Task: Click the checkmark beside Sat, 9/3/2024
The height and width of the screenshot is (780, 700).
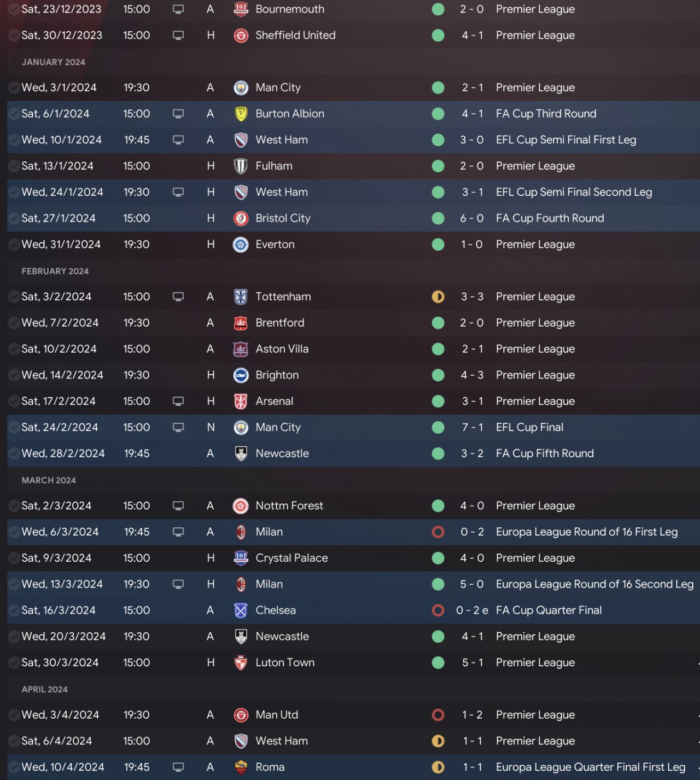Action: 14,558
